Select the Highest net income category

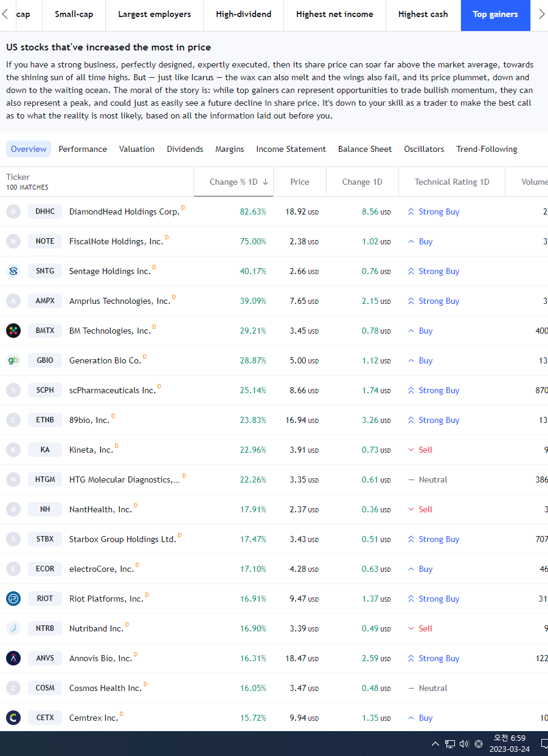(x=335, y=15)
